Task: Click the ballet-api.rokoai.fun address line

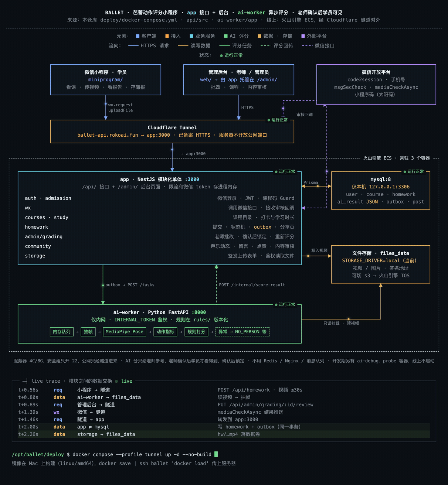Action: tap(172, 135)
